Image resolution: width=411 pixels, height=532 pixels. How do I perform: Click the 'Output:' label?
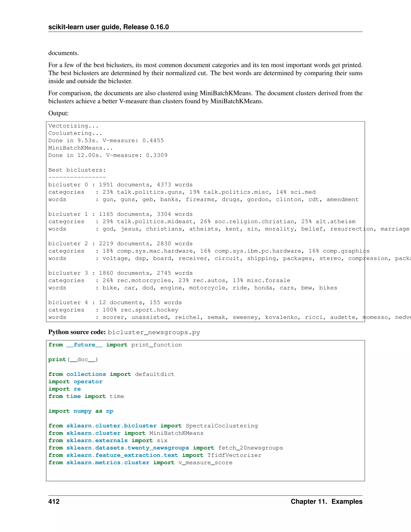58,113
